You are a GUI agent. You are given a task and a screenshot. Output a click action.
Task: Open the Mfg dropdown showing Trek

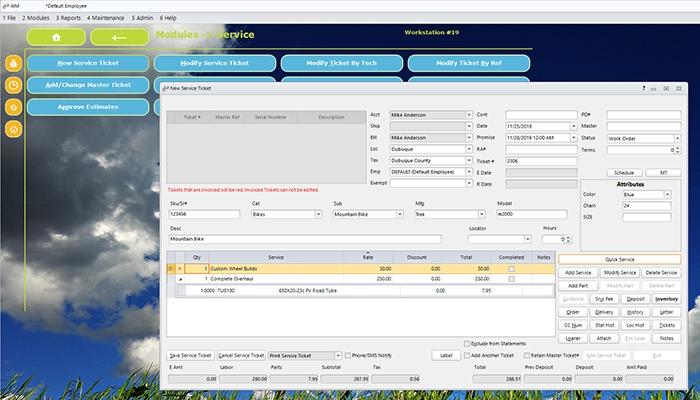coord(481,214)
